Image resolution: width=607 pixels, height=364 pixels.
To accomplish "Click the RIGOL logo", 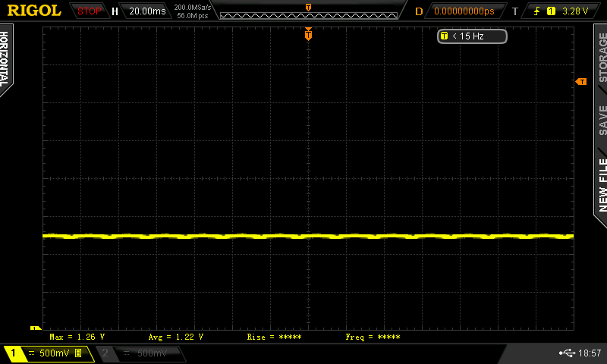I will (x=34, y=11).
